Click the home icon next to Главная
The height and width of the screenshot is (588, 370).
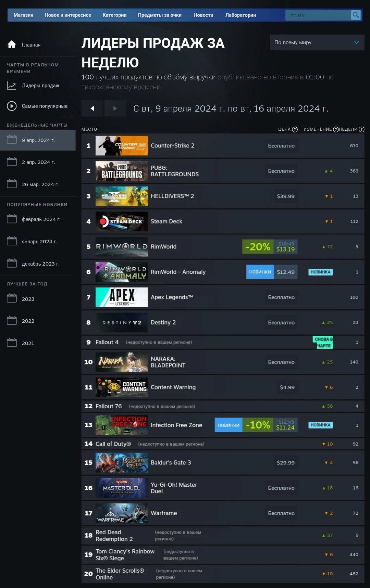click(12, 44)
